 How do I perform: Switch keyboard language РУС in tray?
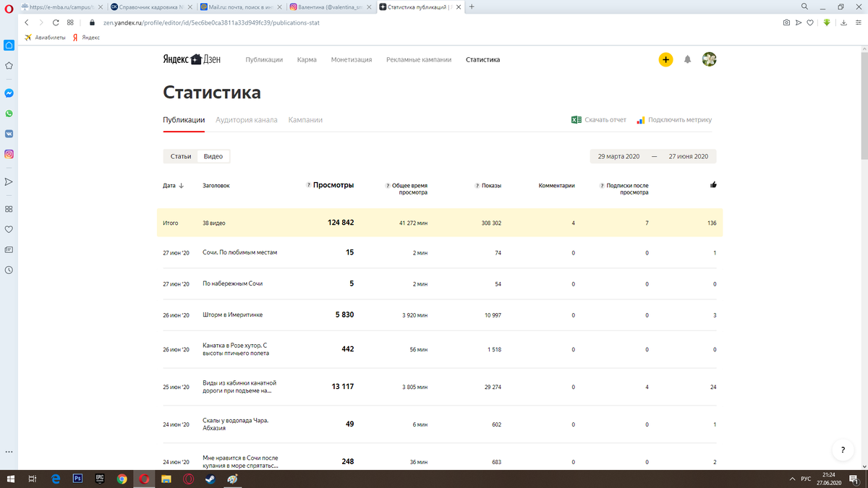pos(806,479)
